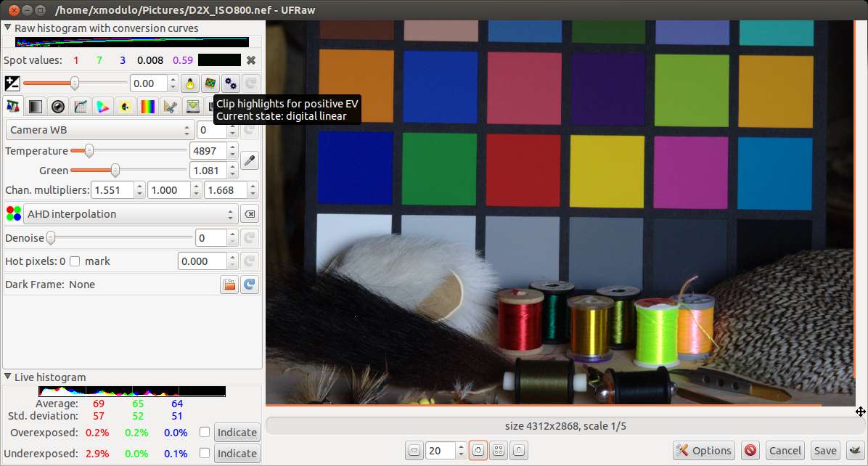
Task: Open the Lightness adjustments rainbow tab
Action: tap(148, 106)
